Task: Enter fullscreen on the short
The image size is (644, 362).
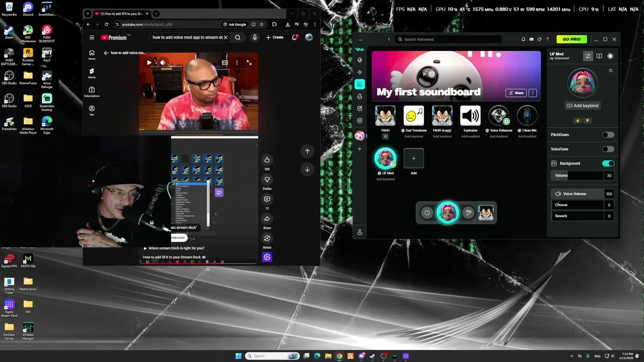Action: (249, 63)
